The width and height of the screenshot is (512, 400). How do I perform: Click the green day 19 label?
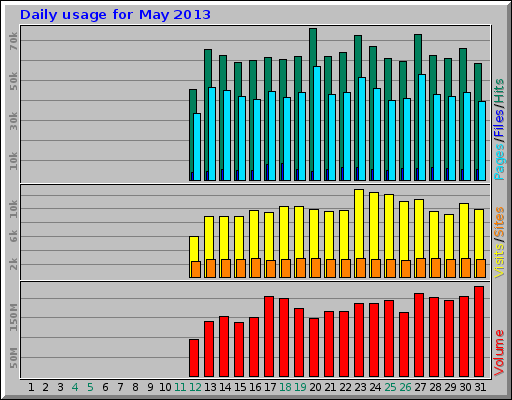tap(300, 387)
